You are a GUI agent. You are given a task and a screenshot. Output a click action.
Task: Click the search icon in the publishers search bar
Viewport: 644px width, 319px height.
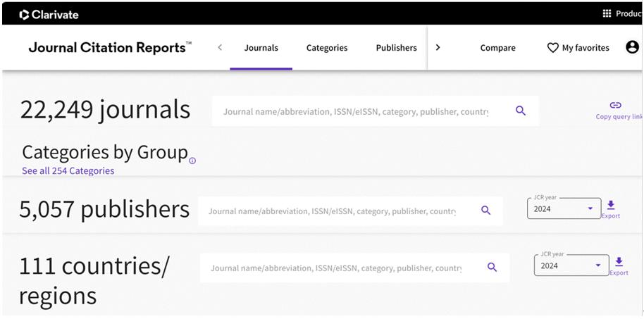pos(485,211)
